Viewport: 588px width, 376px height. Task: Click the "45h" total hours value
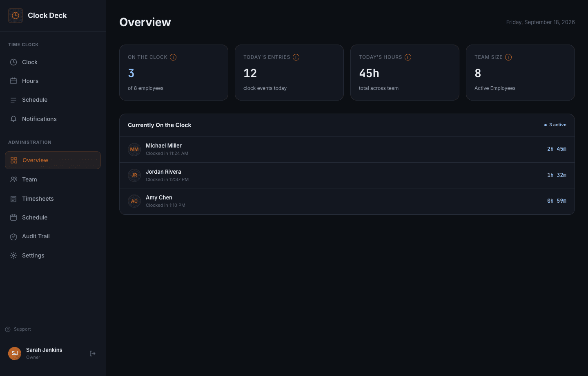(369, 73)
